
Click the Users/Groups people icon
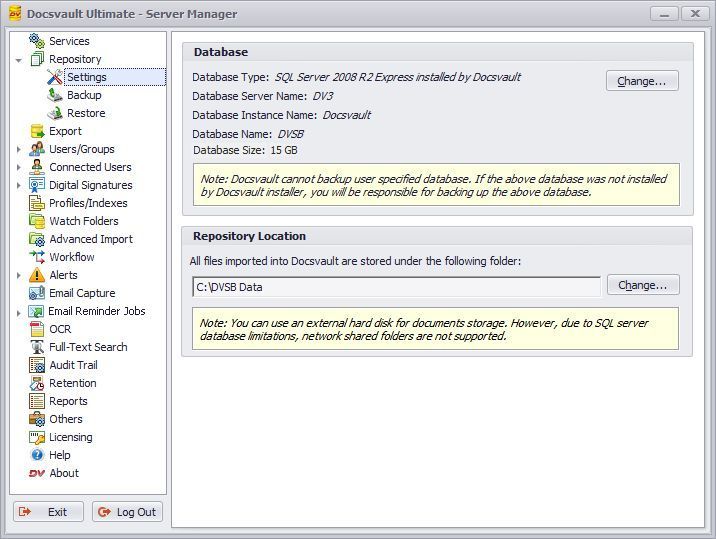[37, 149]
